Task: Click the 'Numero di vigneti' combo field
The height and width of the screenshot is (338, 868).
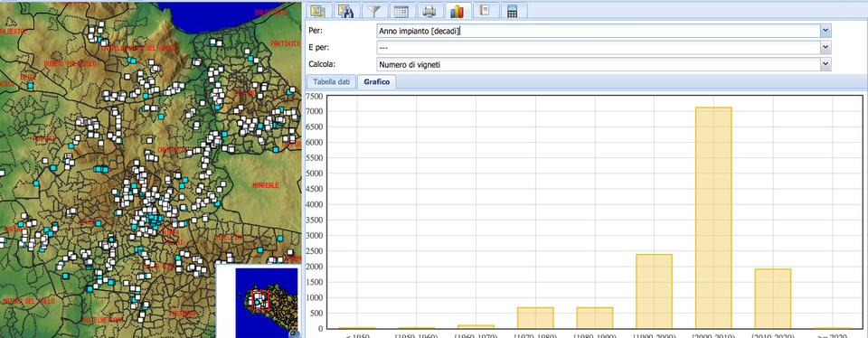Action: (x=599, y=65)
